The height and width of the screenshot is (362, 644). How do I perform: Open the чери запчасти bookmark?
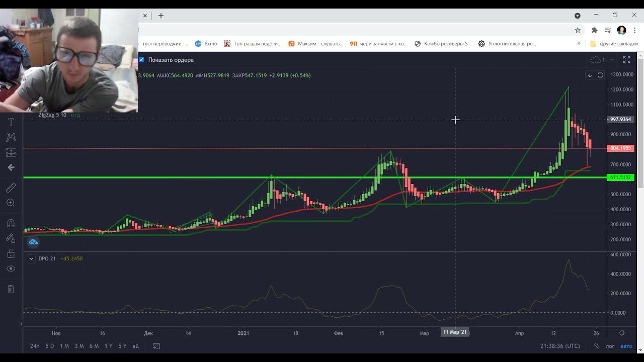pyautogui.click(x=379, y=44)
